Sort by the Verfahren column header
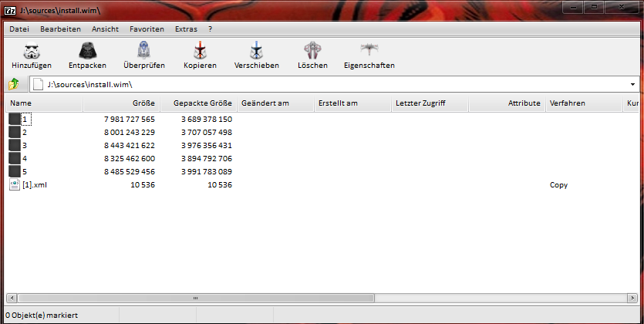 click(585, 103)
